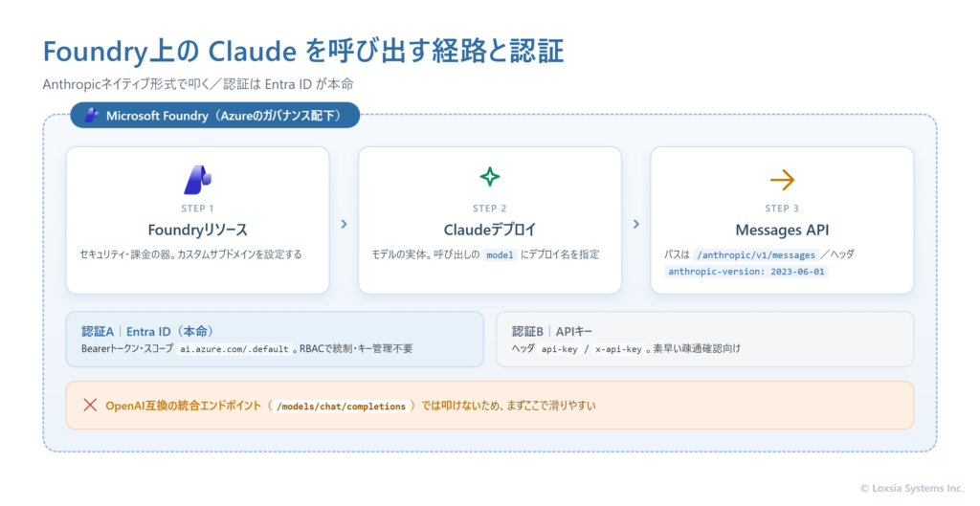Click the © Loxsia Systems Inc. footer
The width and height of the screenshot is (980, 506).
tap(912, 488)
